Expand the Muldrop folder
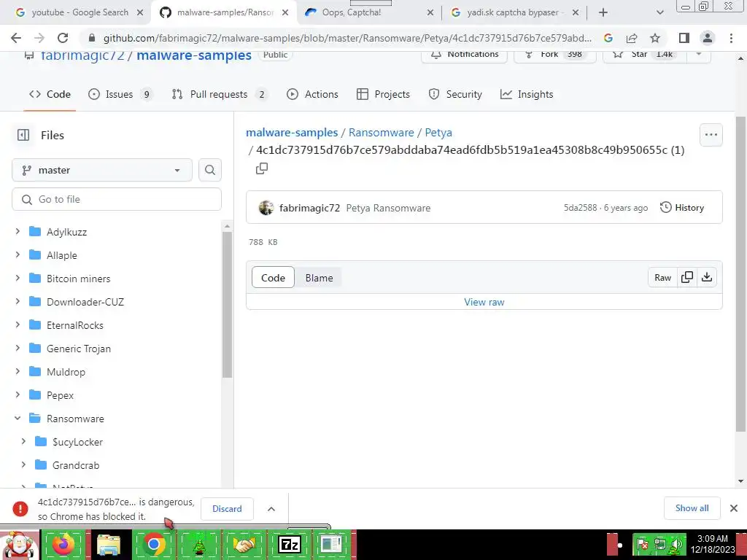This screenshot has height=560, width=747. 18,372
